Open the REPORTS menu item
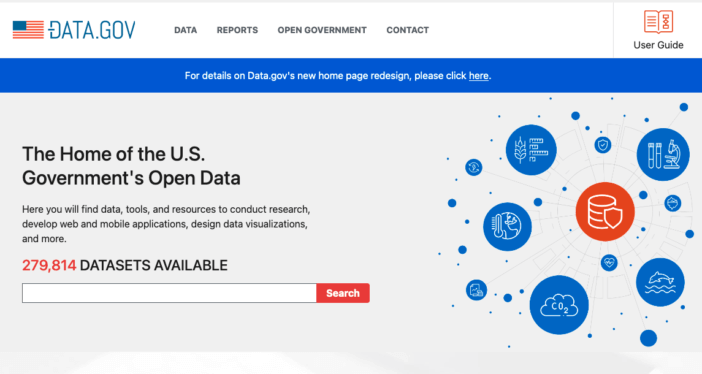The width and height of the screenshot is (702, 374). (237, 30)
